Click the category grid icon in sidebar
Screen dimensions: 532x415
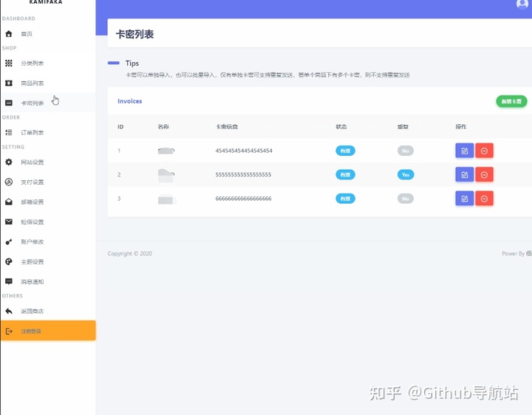(9, 63)
